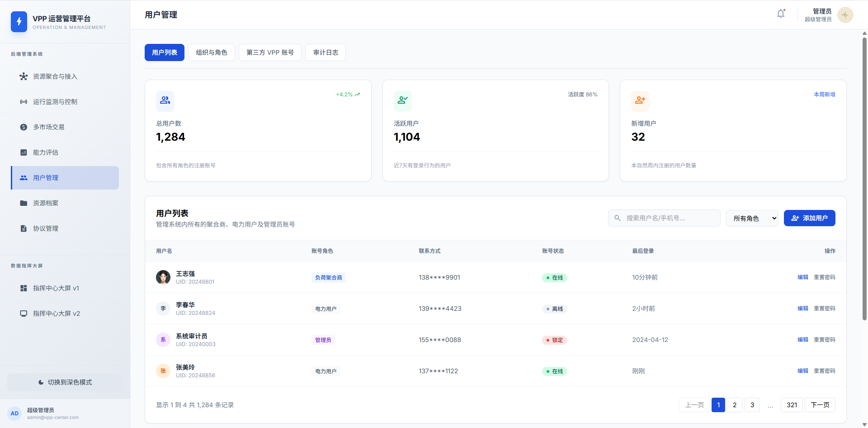Viewport: 868px width, 428px height.
Task: Switch to the 组织与角色 tab
Action: click(x=212, y=52)
